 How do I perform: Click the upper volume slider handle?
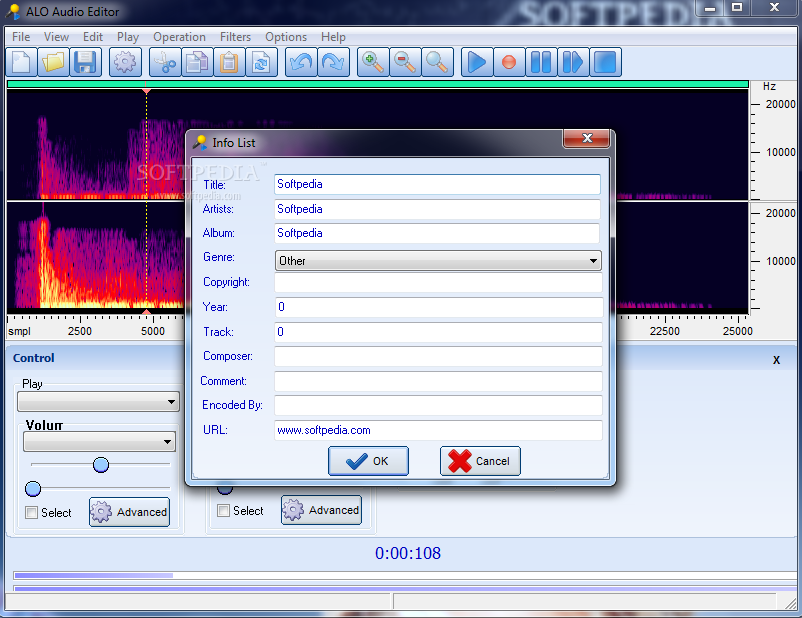(x=101, y=465)
